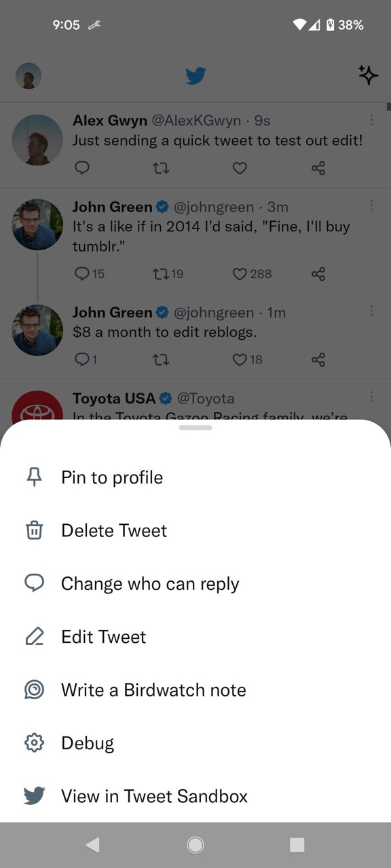
Task: Tap the Birdwatch note circular icon
Action: [x=34, y=690]
